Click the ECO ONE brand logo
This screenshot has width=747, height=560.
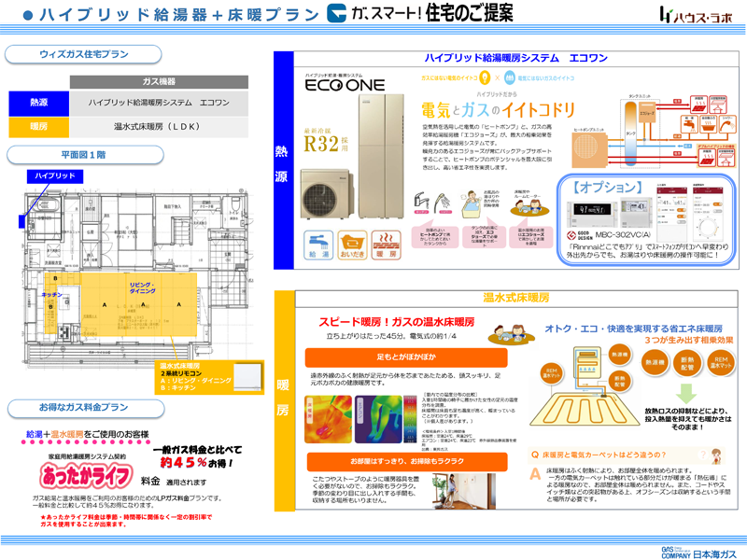pyautogui.click(x=345, y=85)
